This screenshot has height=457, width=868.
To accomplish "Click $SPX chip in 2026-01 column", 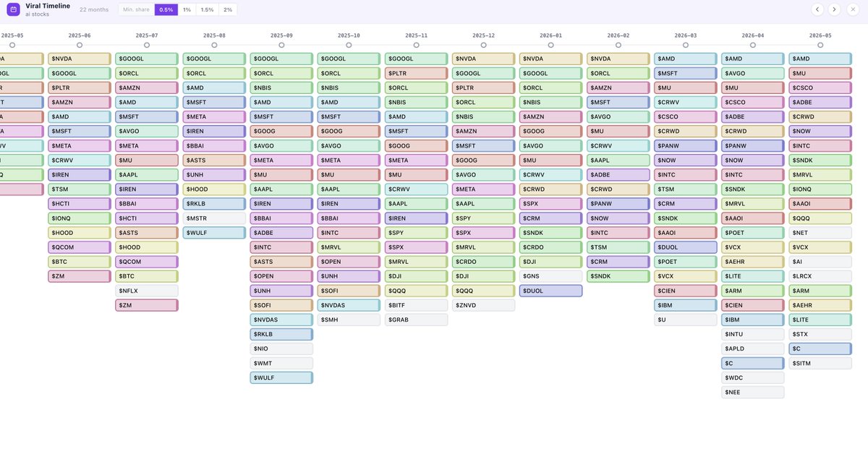I will [x=550, y=204].
